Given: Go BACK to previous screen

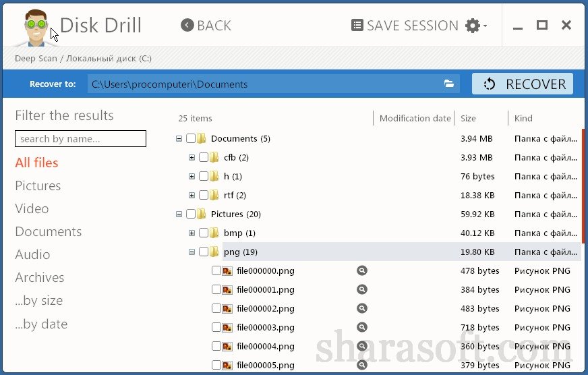Looking at the screenshot, I should 206,26.
